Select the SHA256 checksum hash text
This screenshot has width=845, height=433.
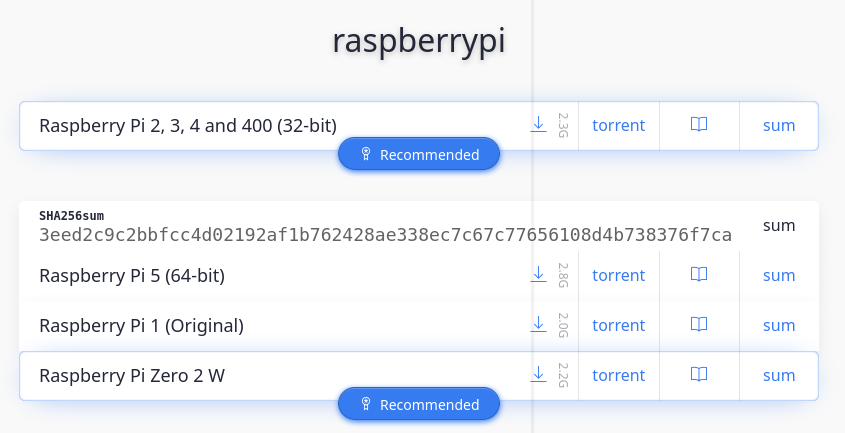(x=385, y=235)
